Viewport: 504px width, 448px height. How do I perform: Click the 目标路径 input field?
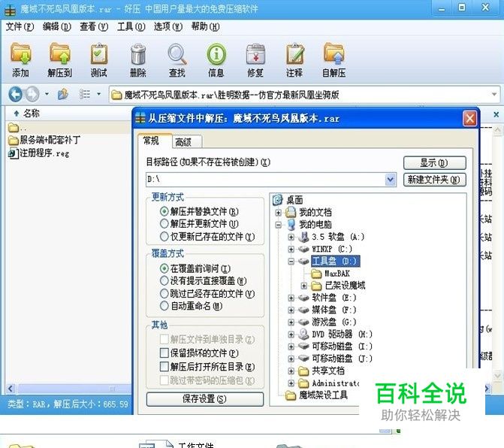click(265, 180)
